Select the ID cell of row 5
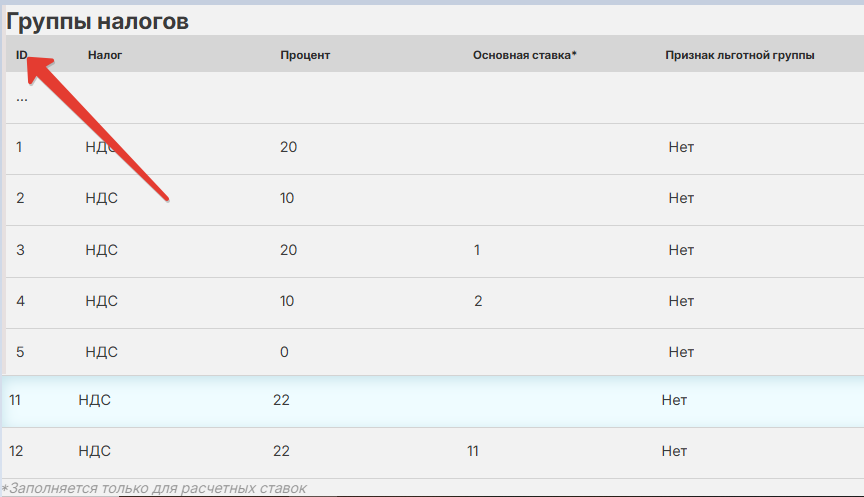 [20, 352]
